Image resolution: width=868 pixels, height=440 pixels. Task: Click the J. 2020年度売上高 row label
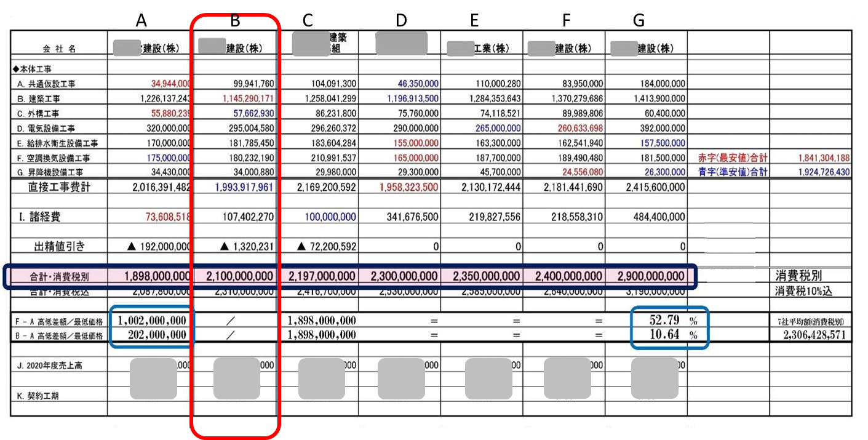pos(49,366)
